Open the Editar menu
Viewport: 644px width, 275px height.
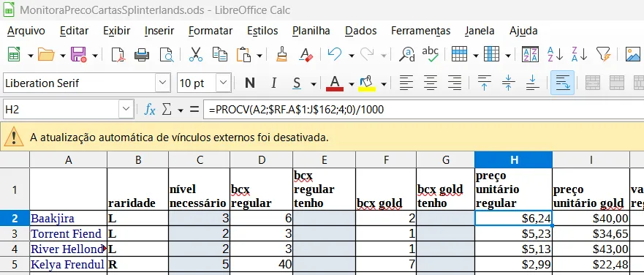(75, 31)
